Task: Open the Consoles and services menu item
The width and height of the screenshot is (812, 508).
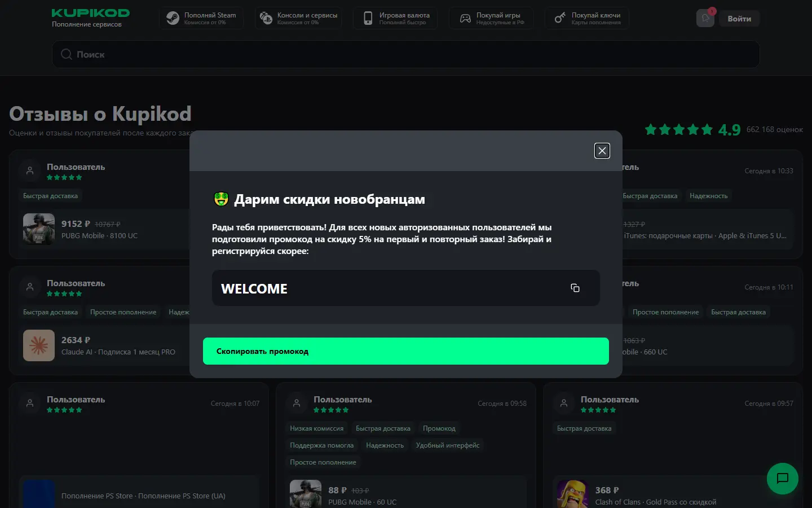Action: click(x=298, y=19)
